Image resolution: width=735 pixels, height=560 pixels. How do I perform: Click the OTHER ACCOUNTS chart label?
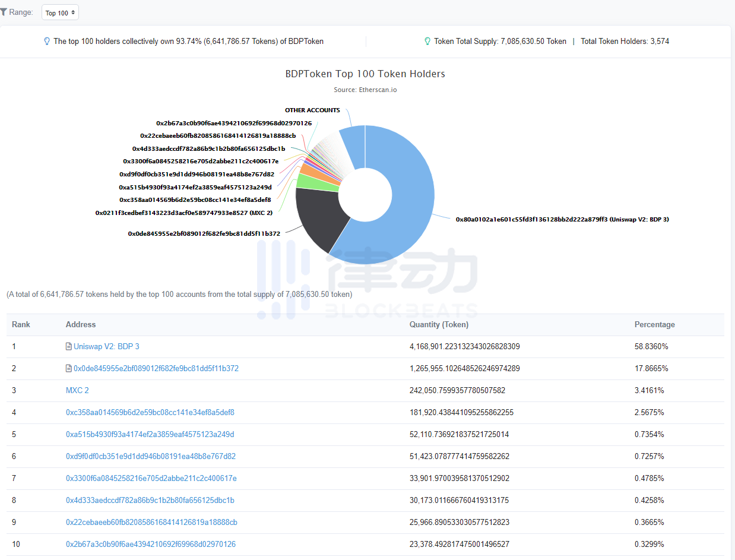pos(312,110)
